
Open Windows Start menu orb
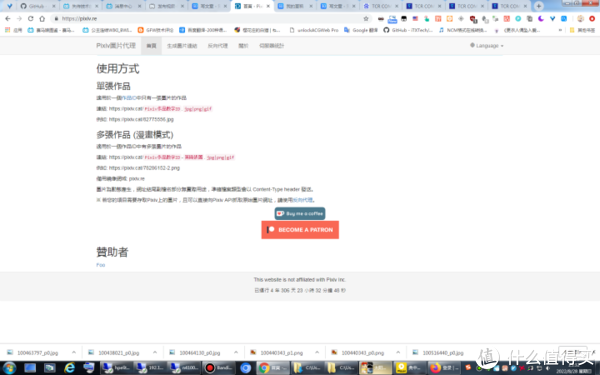coord(9,368)
